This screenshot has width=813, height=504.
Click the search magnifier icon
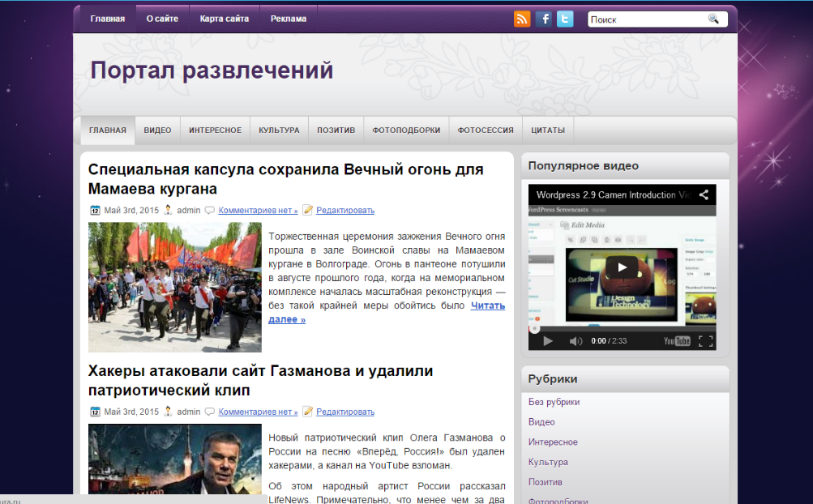pos(713,19)
